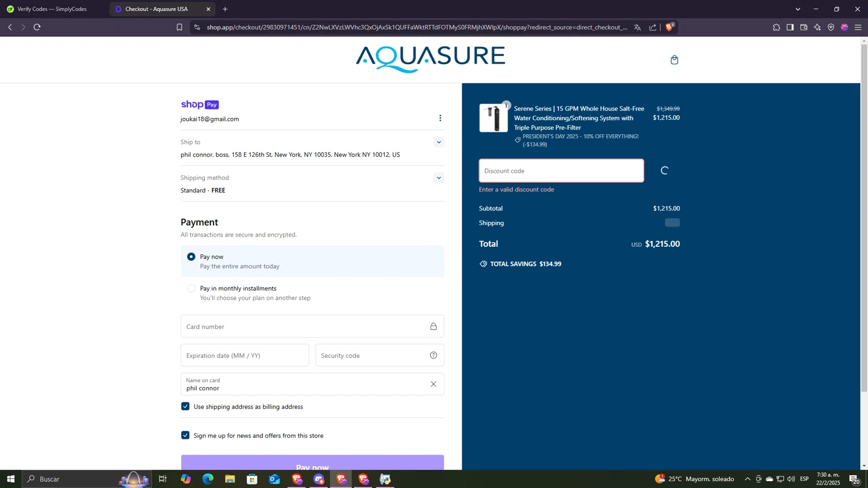This screenshot has height=488, width=868.
Task: Click the Expiration date field
Action: (245, 356)
